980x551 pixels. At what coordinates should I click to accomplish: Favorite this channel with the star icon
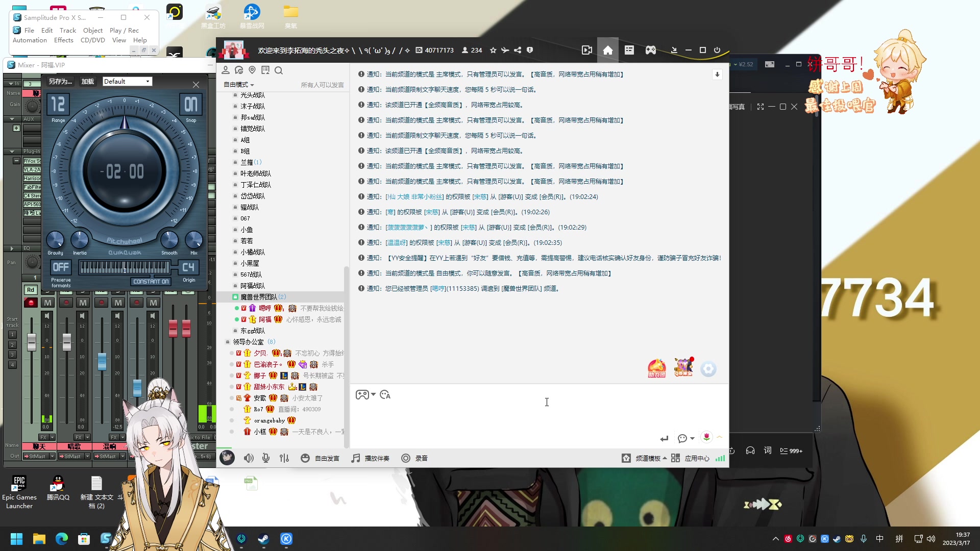pos(493,50)
